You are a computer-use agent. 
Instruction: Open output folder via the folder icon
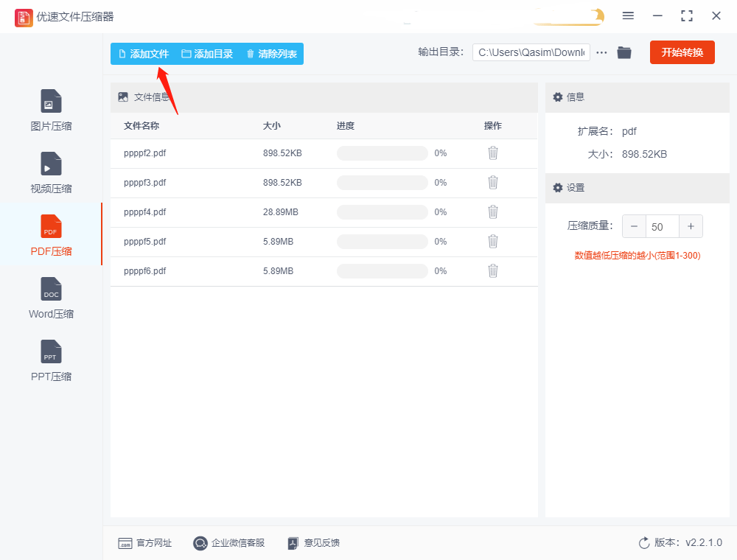click(624, 52)
